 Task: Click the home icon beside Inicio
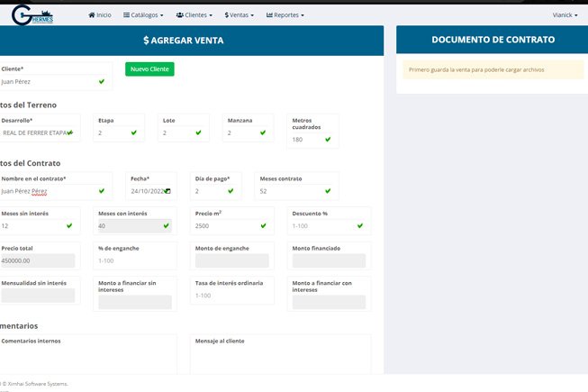[92, 15]
